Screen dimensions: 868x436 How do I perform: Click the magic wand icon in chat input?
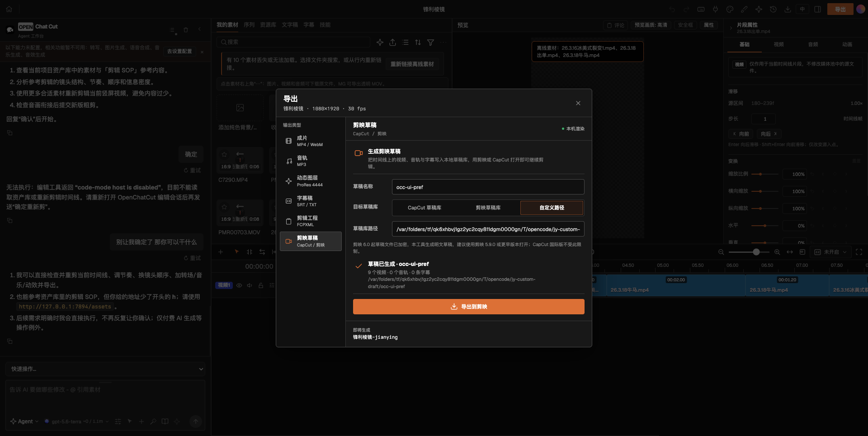[153, 422]
